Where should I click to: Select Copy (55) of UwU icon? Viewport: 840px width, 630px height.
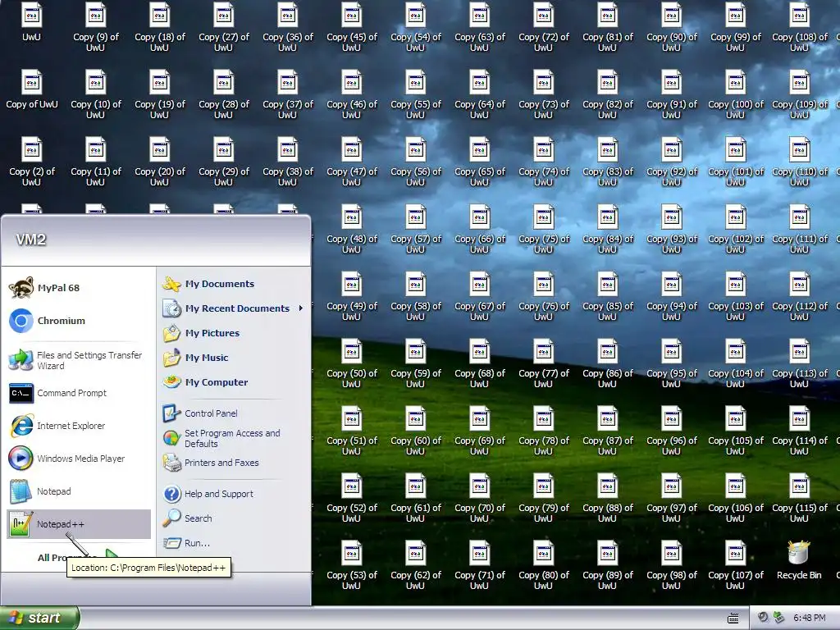415,95
